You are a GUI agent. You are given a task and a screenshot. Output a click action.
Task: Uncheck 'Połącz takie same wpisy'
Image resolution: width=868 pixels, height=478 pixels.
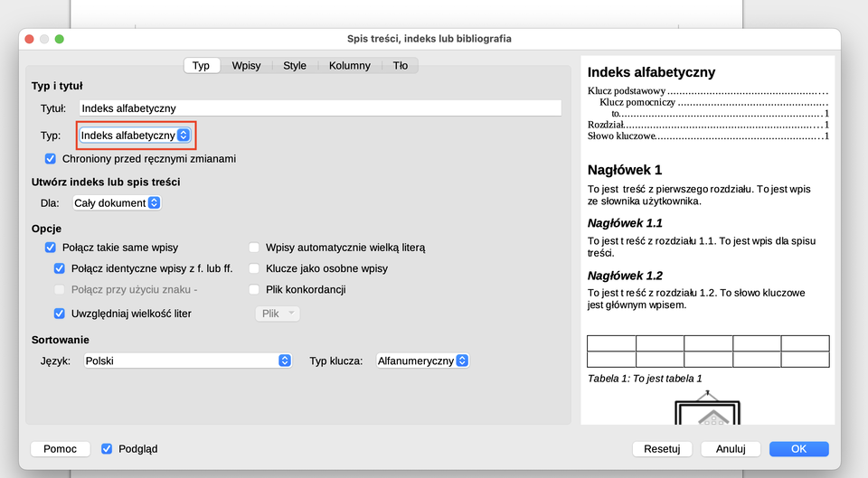click(51, 248)
